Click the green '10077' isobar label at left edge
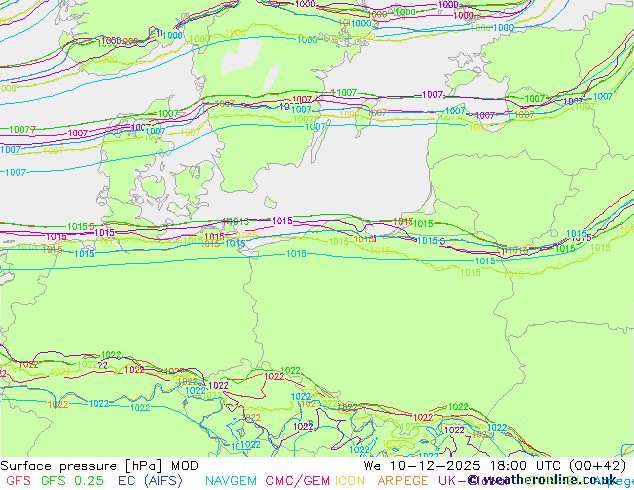Image resolution: width=634 pixels, height=490 pixels. click(23, 130)
